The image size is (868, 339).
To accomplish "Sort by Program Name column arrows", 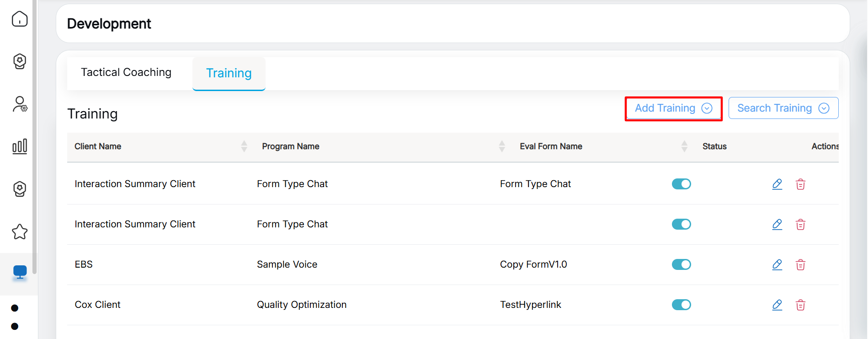I will pyautogui.click(x=502, y=146).
